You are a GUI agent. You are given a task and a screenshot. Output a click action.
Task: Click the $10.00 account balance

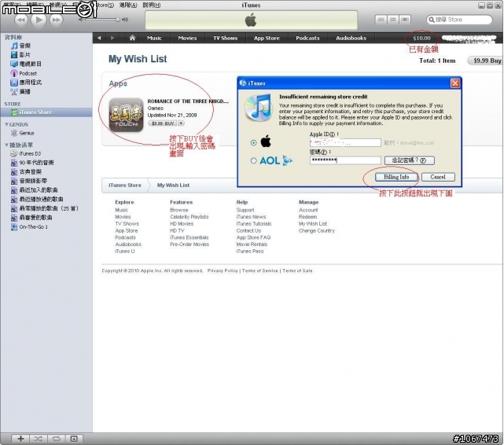(x=421, y=38)
